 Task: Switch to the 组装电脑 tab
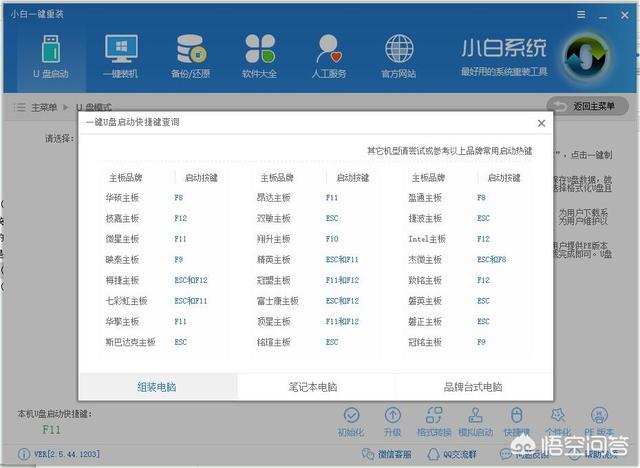(x=158, y=387)
